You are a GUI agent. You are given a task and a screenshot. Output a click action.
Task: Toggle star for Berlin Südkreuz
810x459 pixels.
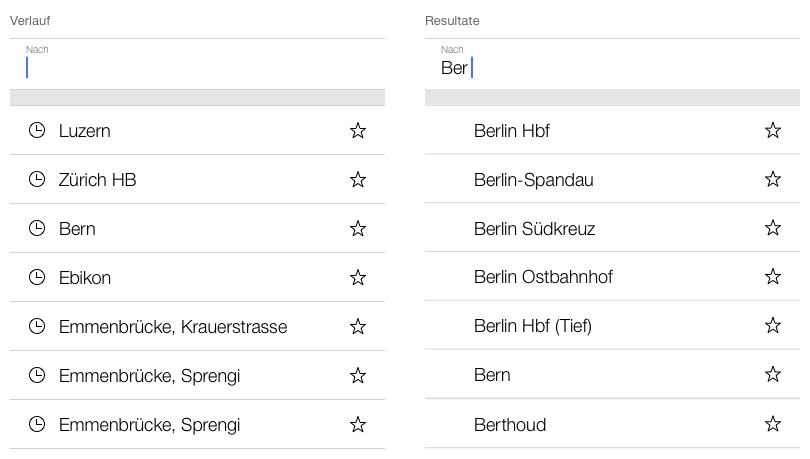pyautogui.click(x=772, y=228)
